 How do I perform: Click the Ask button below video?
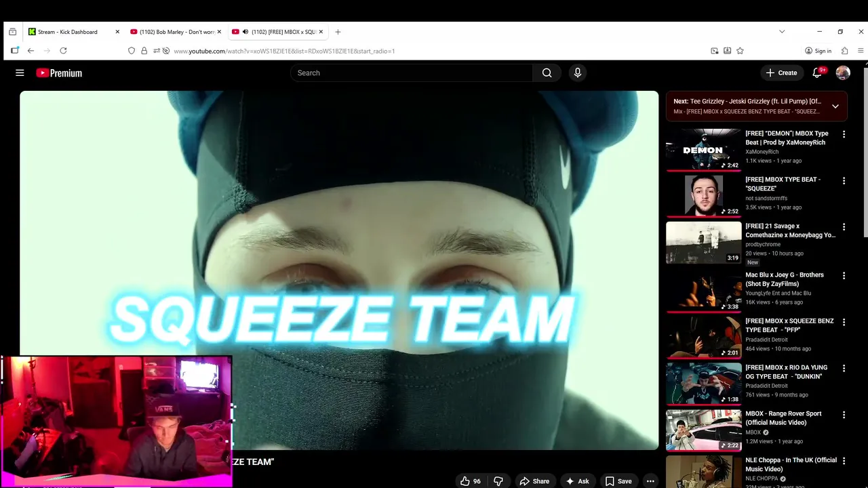577,481
